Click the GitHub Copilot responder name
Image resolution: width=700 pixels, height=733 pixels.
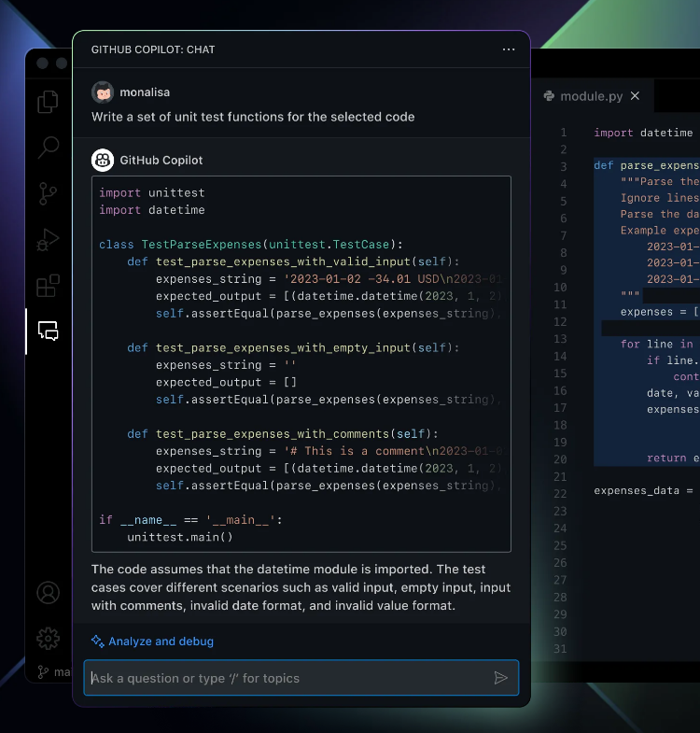[x=161, y=161]
